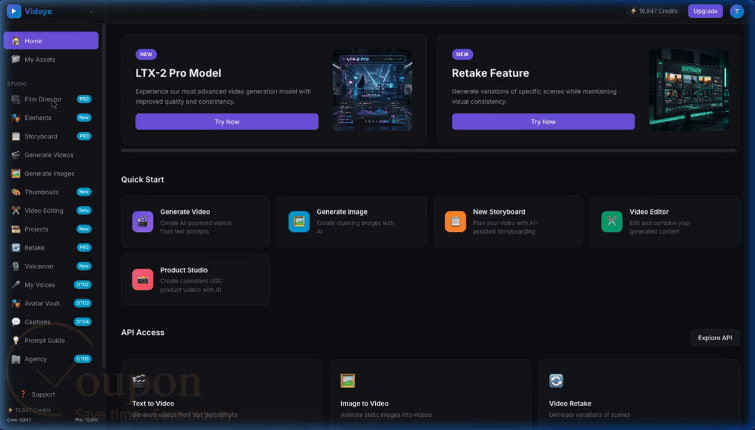This screenshot has width=755, height=430.
Task: Click the Text to Video clapperboard icon
Action: coord(139,381)
